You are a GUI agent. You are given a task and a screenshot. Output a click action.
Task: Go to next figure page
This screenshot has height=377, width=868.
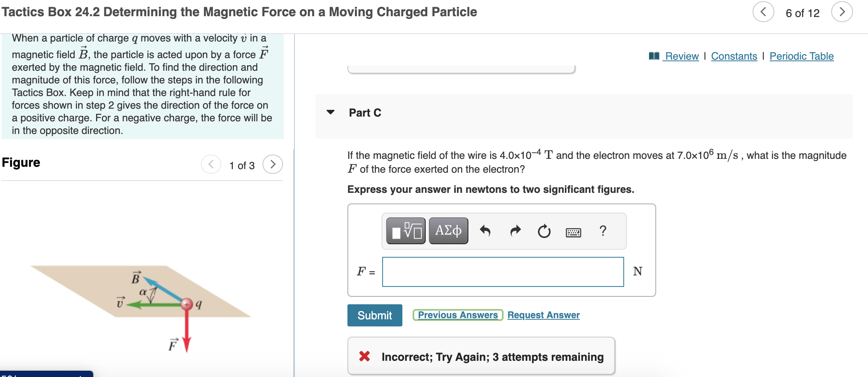pyautogui.click(x=273, y=164)
